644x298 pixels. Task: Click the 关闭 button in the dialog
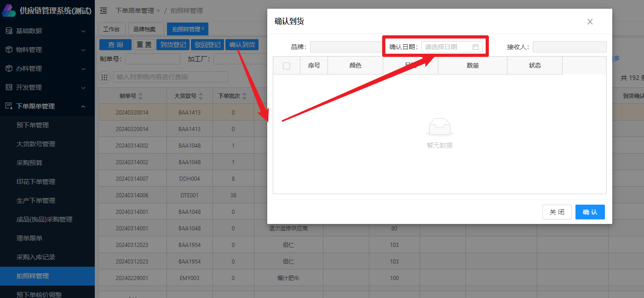tap(557, 212)
